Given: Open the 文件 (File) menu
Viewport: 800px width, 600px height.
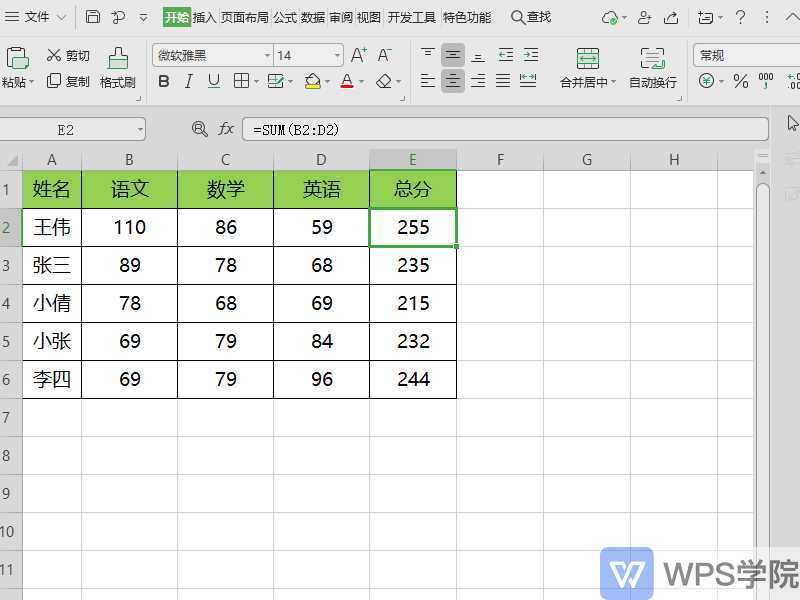Looking at the screenshot, I should [x=36, y=17].
